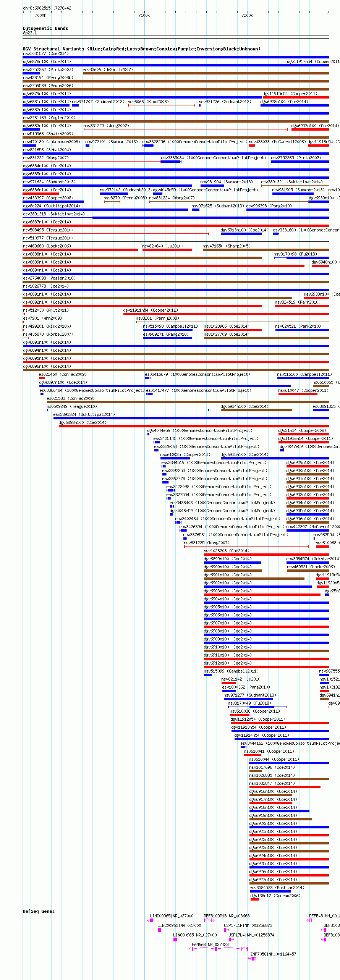Open dgv8e224 (Suktitipat2014) variant
Screen dimensions: 340x980
pos(52,206)
